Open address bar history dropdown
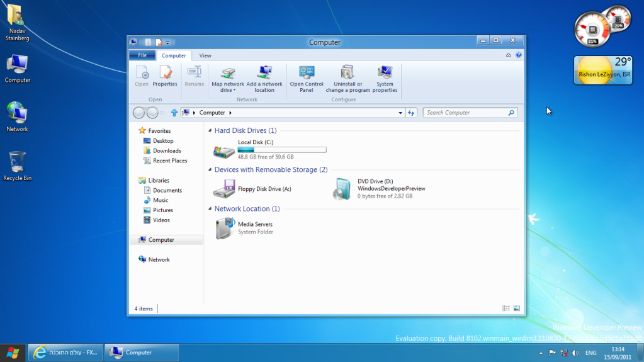644x362 pixels. [x=400, y=113]
